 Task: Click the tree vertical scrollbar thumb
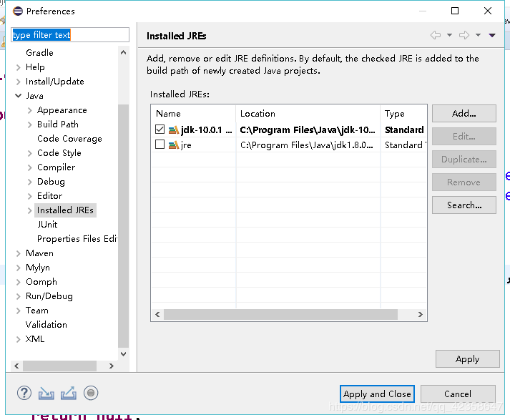click(123, 226)
